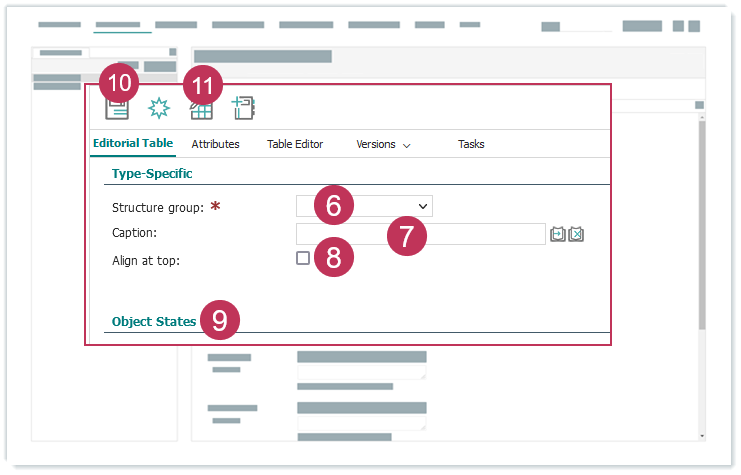The width and height of the screenshot is (741, 475).
Task: Click the table grid icon in toolbar
Action: click(x=201, y=110)
